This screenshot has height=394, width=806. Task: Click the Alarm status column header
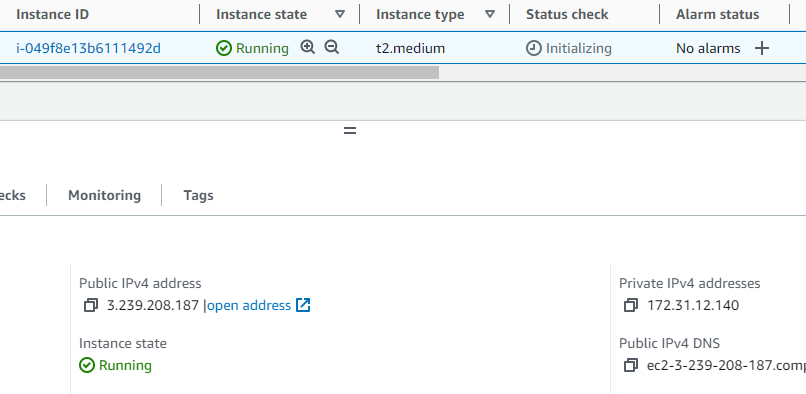[717, 14]
